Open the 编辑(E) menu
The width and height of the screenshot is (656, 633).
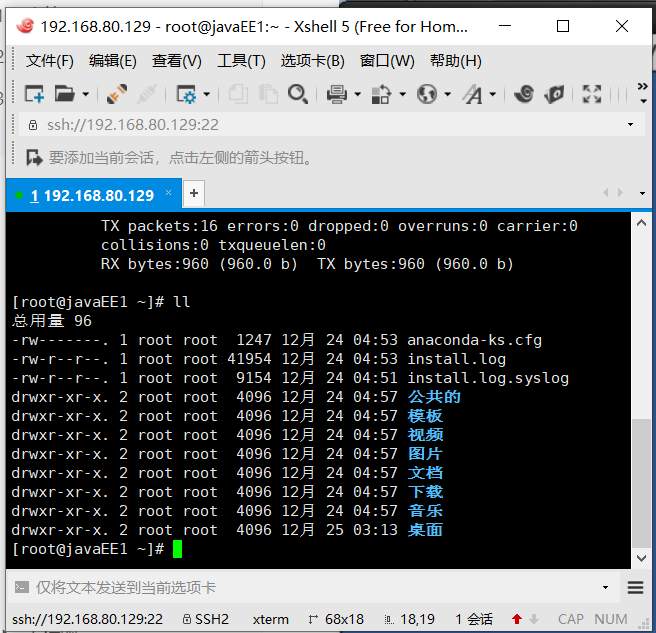click(113, 61)
